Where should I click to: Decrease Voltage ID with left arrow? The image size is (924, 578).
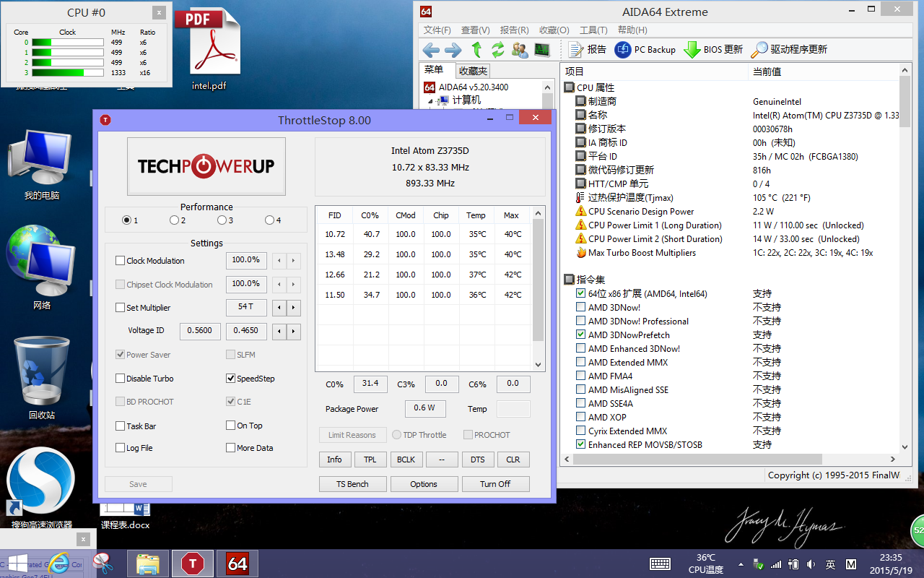280,332
